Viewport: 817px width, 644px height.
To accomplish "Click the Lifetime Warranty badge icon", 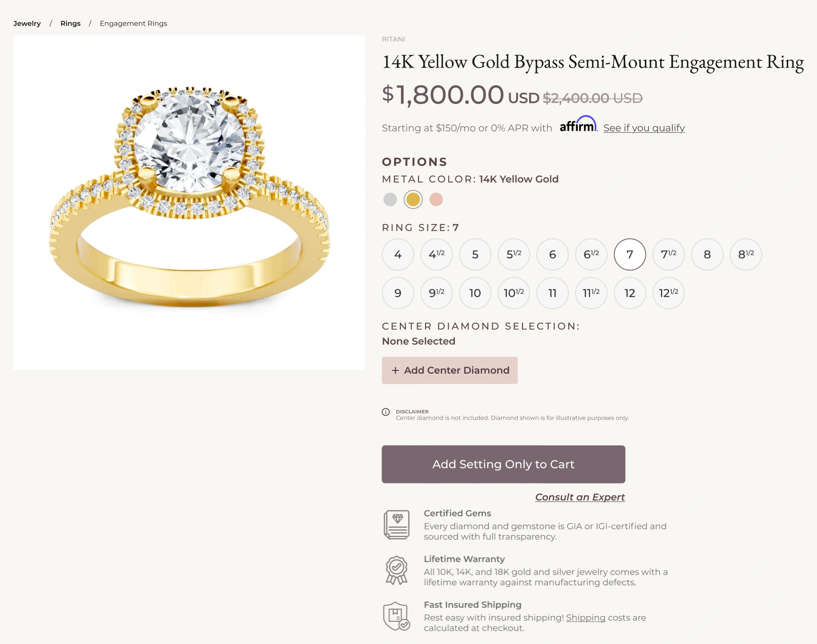I will point(397,570).
